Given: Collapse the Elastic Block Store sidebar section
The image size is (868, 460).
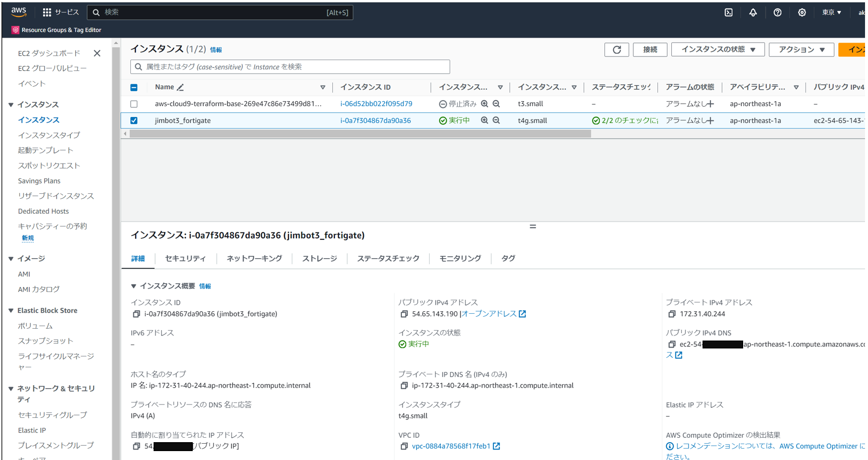Looking at the screenshot, I should [x=11, y=311].
